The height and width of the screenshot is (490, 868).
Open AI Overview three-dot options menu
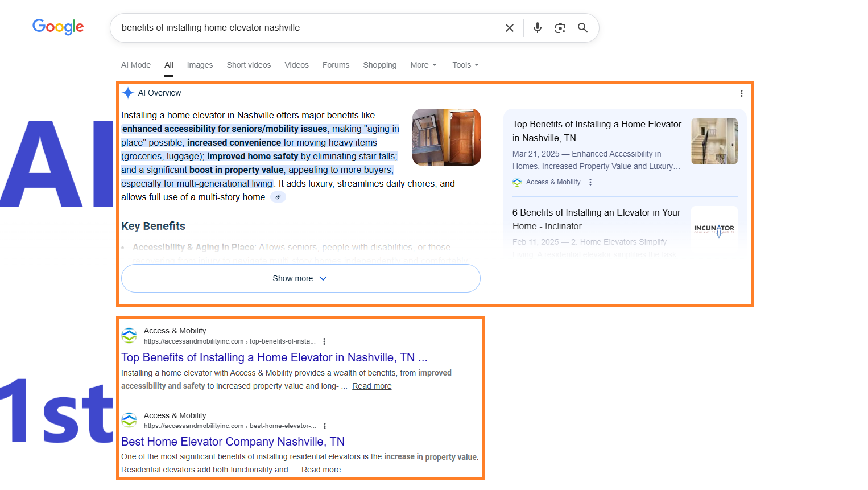(741, 93)
